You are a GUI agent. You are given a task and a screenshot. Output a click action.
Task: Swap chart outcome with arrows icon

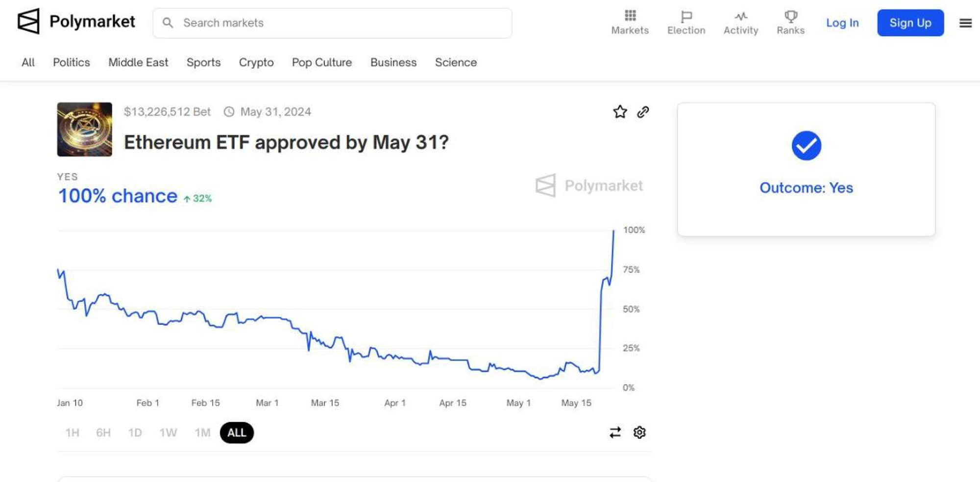coord(615,433)
